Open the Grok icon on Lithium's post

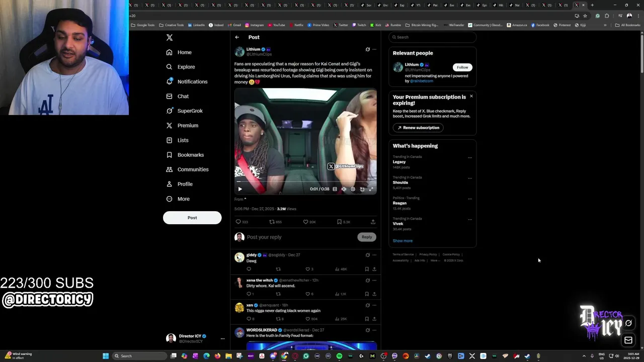367,49
